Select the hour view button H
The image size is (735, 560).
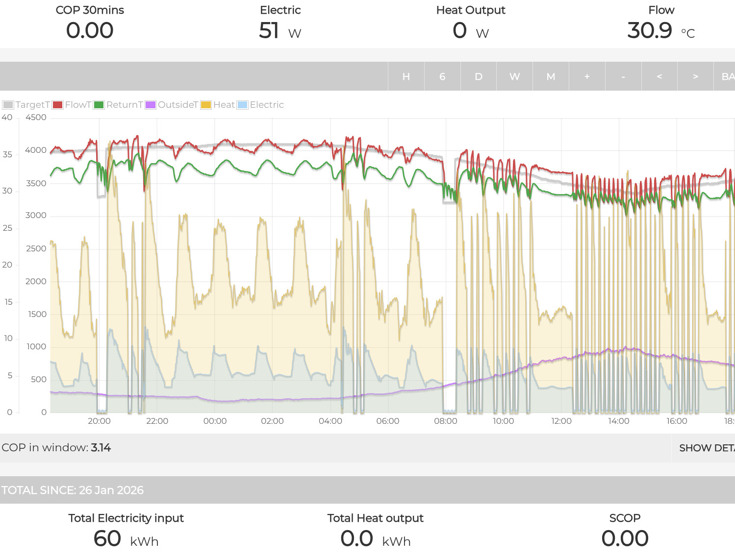click(x=406, y=76)
